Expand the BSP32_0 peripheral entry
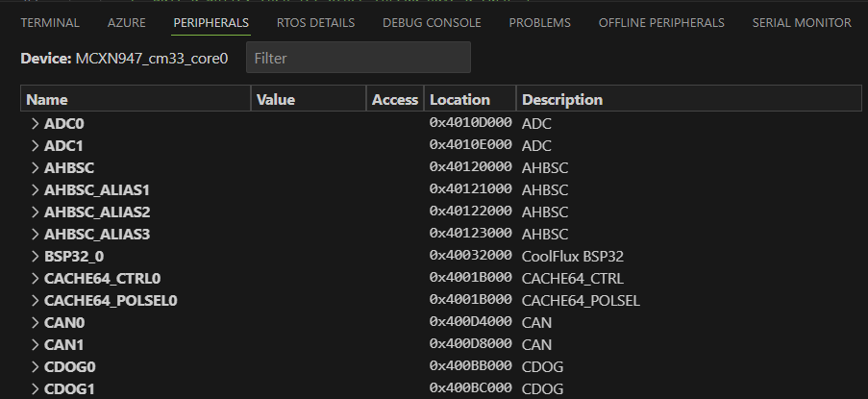The width and height of the screenshot is (868, 399). pos(35,257)
